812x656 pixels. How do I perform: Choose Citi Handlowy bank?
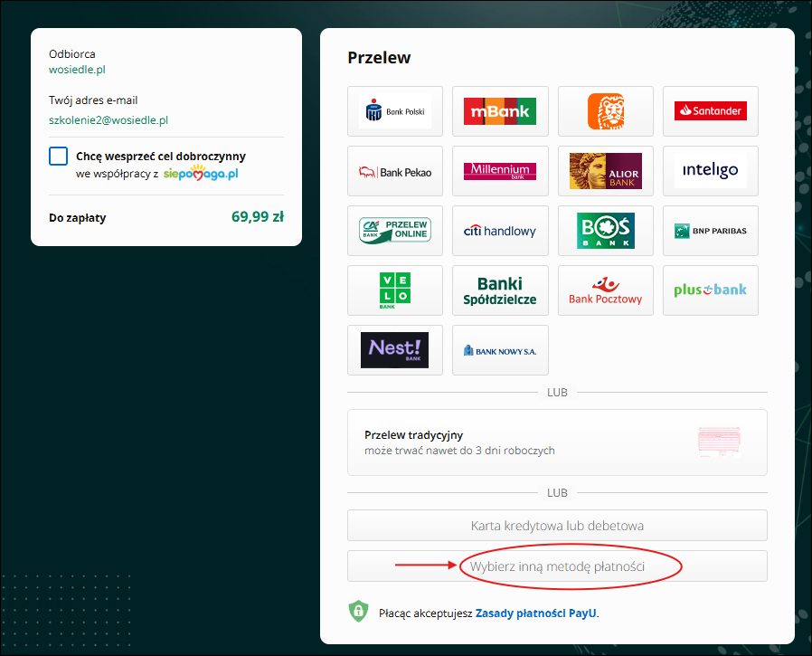500,231
